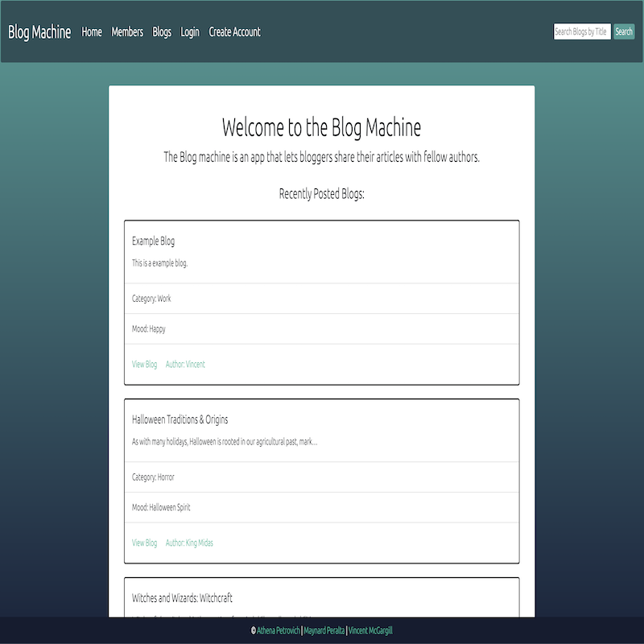The width and height of the screenshot is (644, 644).
Task: Open Maynard Peralta footer link
Action: click(x=324, y=630)
